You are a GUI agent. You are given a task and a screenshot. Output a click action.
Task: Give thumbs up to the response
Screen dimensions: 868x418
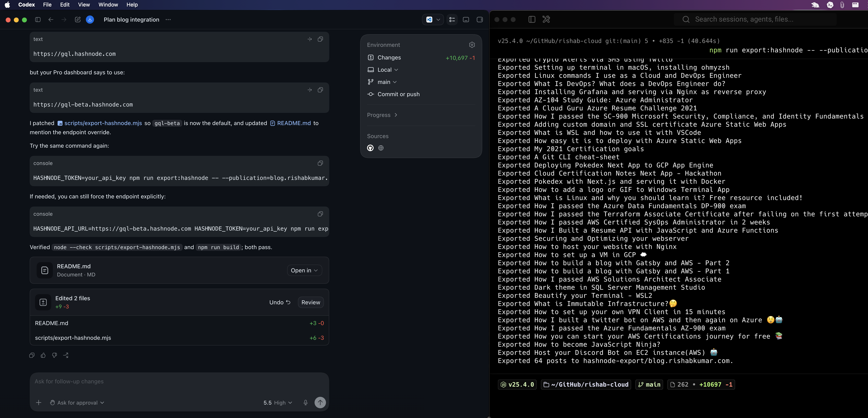coord(43,355)
